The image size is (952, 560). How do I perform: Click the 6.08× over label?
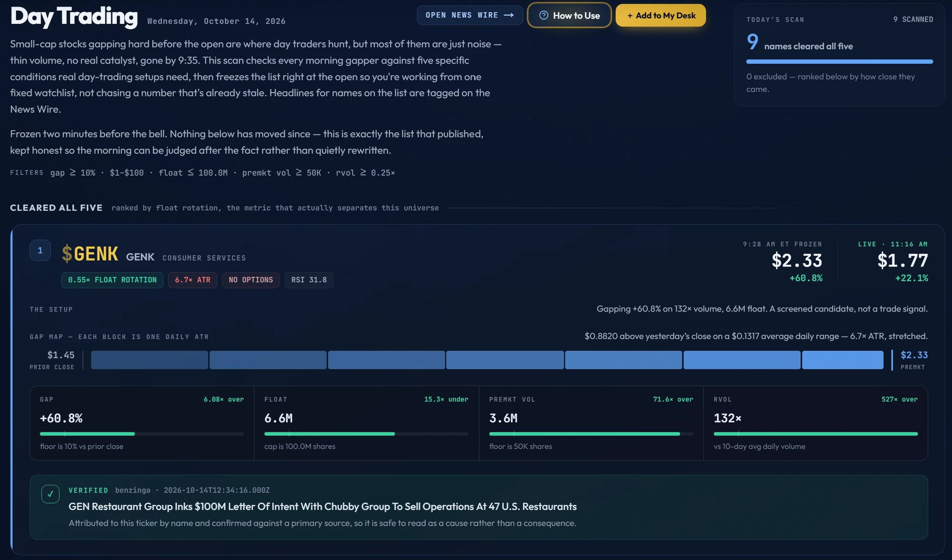[x=224, y=399]
